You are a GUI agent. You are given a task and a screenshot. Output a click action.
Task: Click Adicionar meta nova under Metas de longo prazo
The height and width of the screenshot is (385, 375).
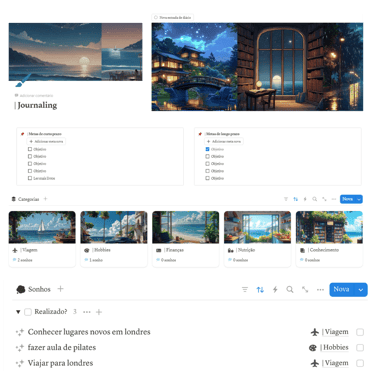(x=224, y=141)
